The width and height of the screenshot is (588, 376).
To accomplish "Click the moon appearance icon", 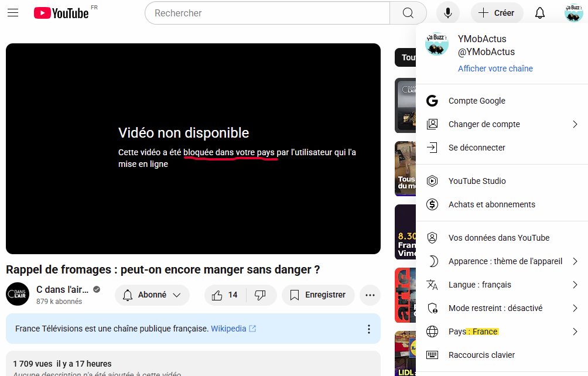I will [433, 261].
